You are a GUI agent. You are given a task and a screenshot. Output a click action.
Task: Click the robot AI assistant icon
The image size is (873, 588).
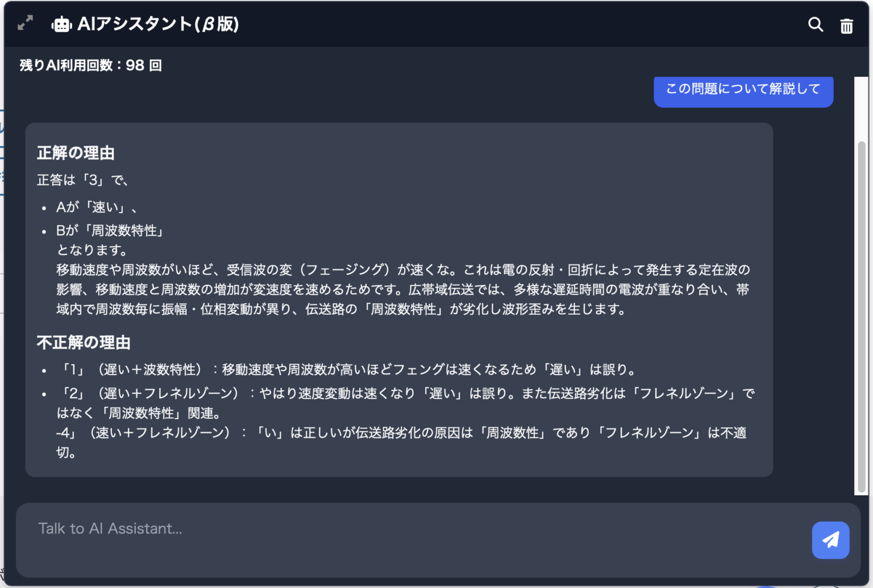click(61, 24)
